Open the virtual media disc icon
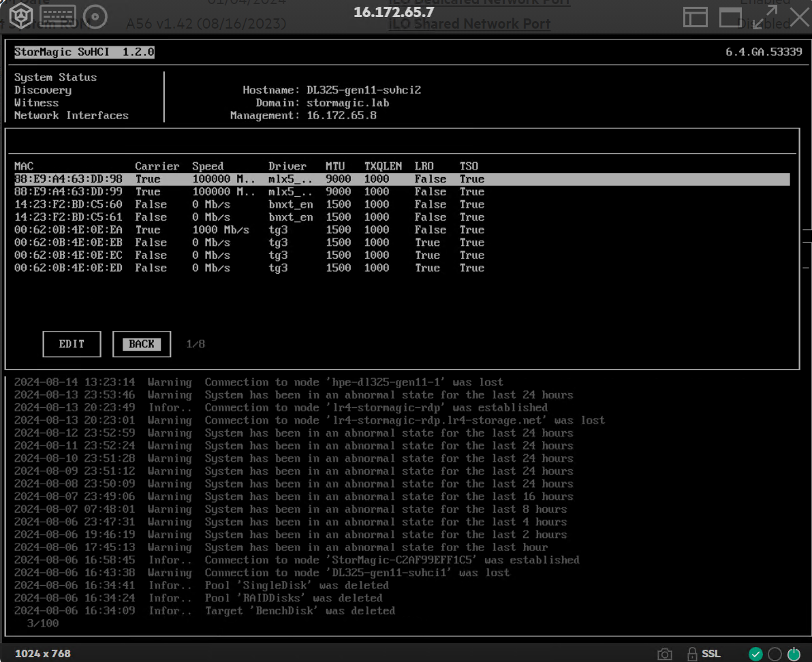Image resolution: width=812 pixels, height=662 pixels. (x=95, y=16)
